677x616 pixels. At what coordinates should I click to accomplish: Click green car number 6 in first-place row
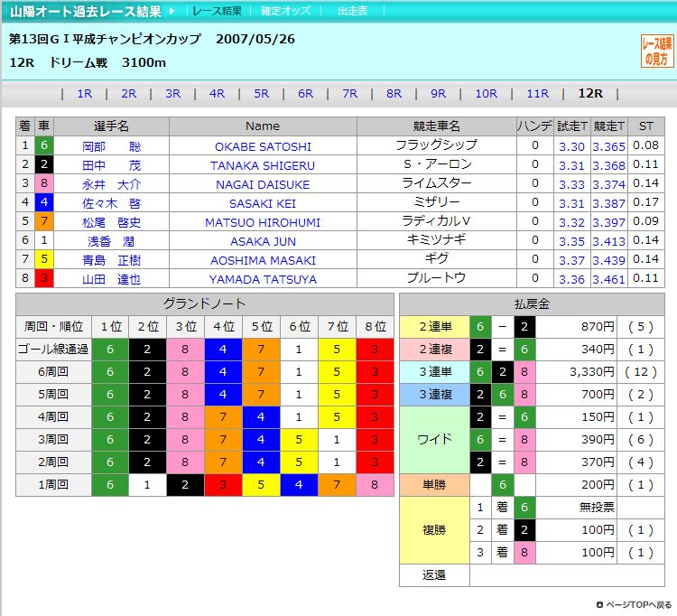44,145
